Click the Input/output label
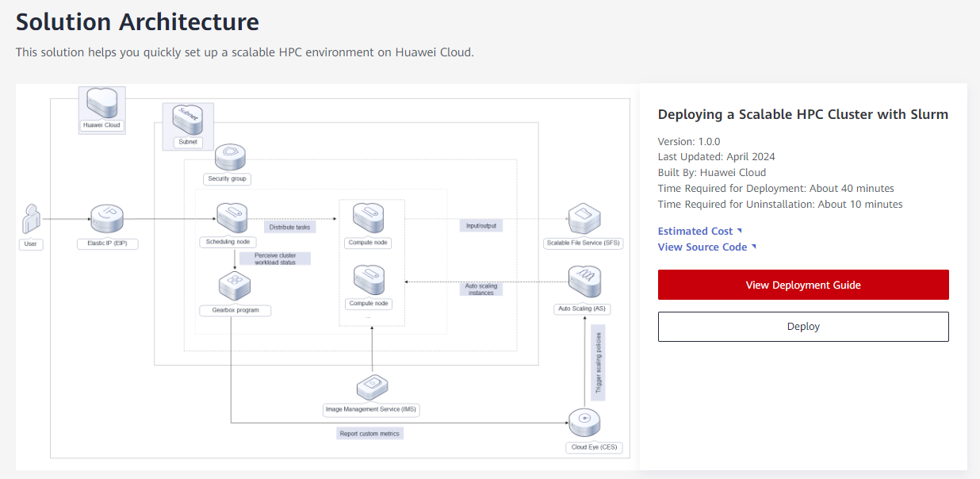980x479 pixels. coord(480,225)
